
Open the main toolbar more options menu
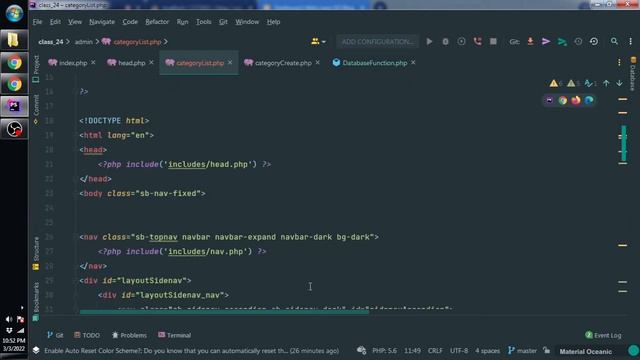[x=630, y=42]
